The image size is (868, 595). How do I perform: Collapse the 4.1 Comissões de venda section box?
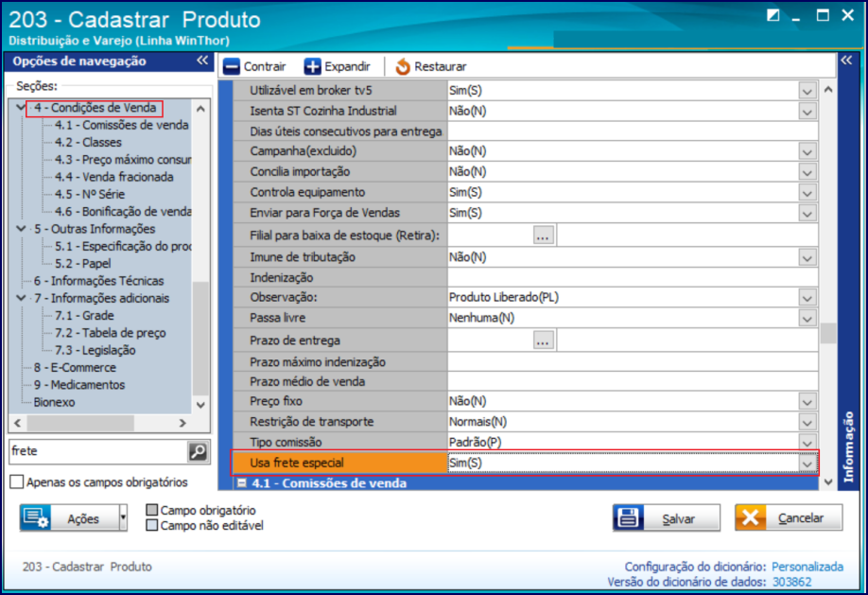pyautogui.click(x=241, y=483)
